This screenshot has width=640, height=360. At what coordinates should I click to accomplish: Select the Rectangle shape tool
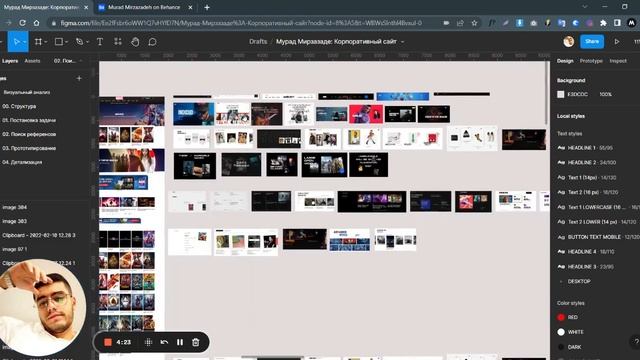[59, 42]
